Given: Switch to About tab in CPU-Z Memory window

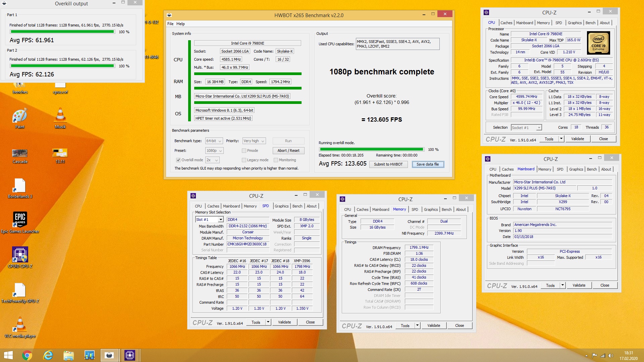Looking at the screenshot, I should 461,209.
